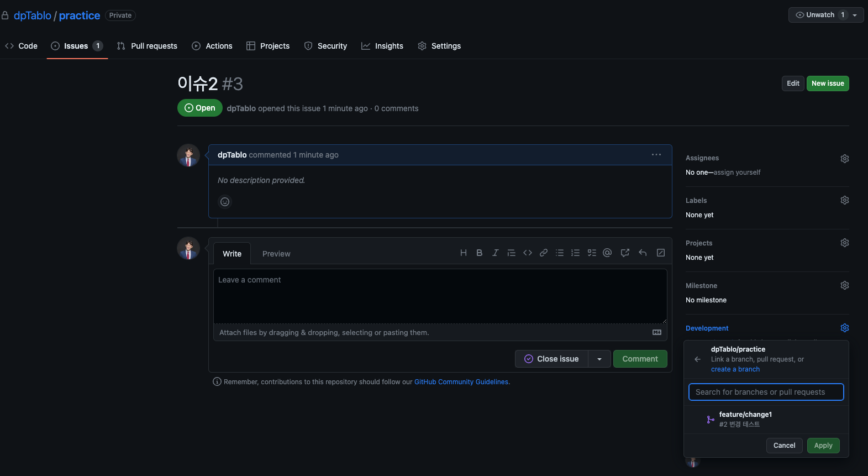Viewport: 868px width, 476px height.
Task: Open the Security tab
Action: pyautogui.click(x=325, y=46)
